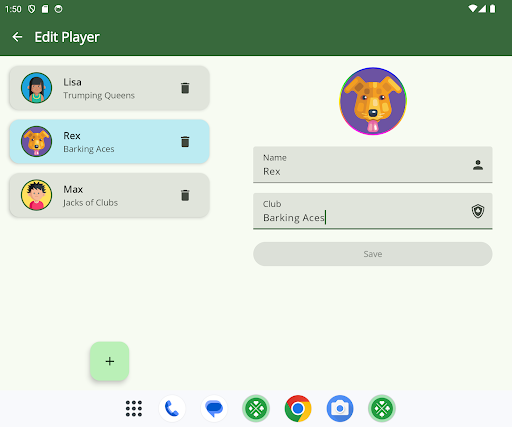Image resolution: width=512 pixels, height=427 pixels.
Task: Select the Max player card
Action: click(x=109, y=195)
